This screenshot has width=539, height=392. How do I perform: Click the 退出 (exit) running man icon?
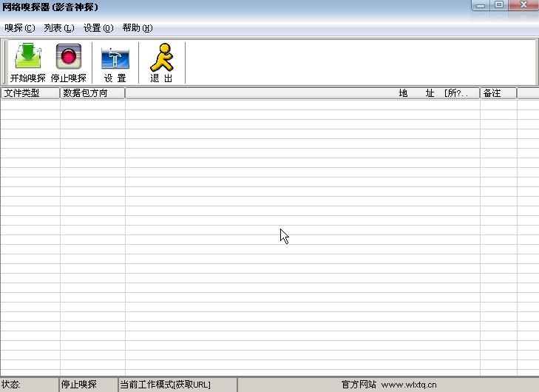pyautogui.click(x=161, y=63)
